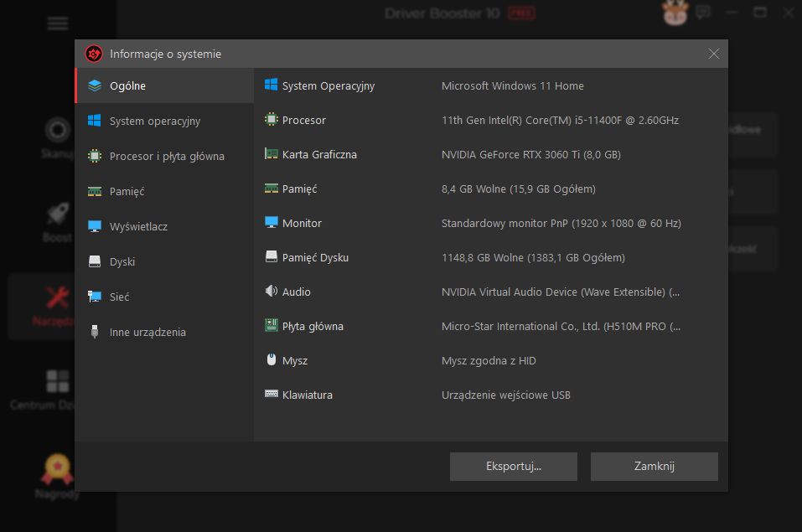The width and height of the screenshot is (802, 532).
Task: Click the 'Klawiatura' label
Action: coord(308,395)
